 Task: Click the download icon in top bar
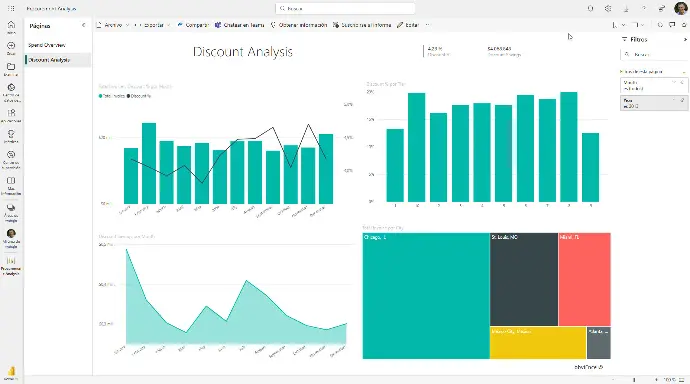point(626,8)
